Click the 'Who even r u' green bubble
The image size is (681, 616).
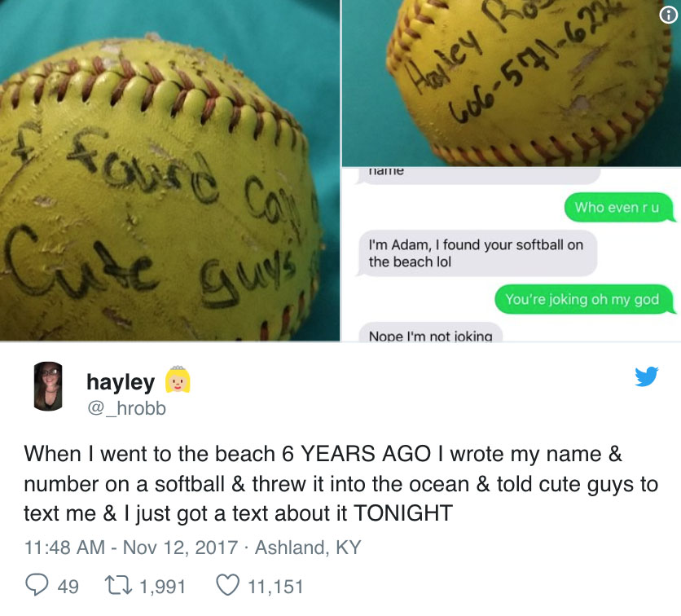click(x=618, y=207)
